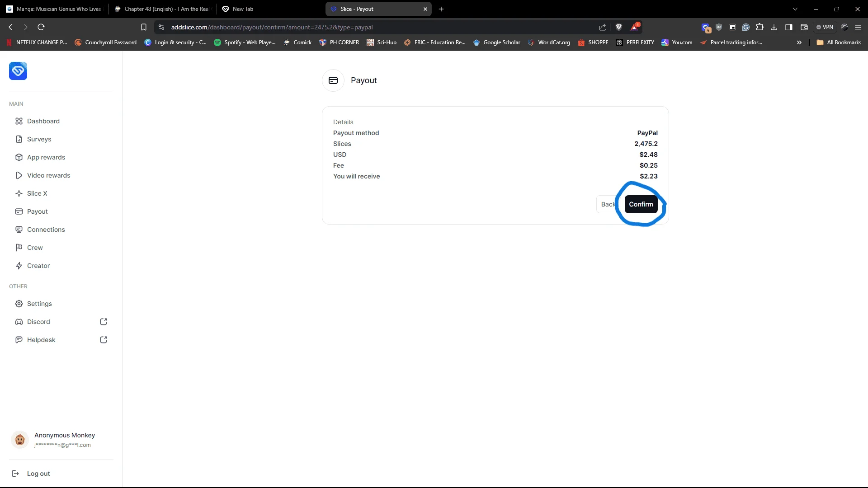Open PH CORNER bookmark
The width and height of the screenshot is (868, 488).
point(339,42)
